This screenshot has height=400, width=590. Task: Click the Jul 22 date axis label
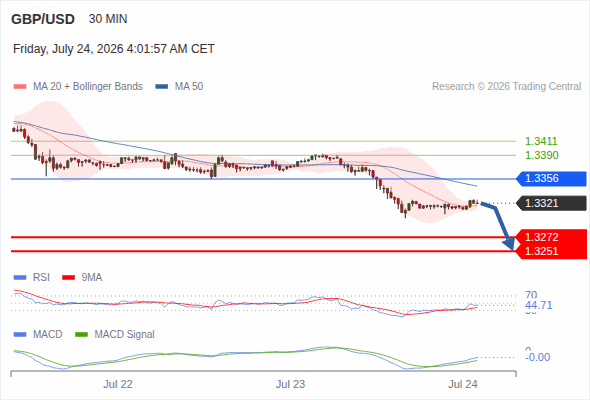coord(118,384)
